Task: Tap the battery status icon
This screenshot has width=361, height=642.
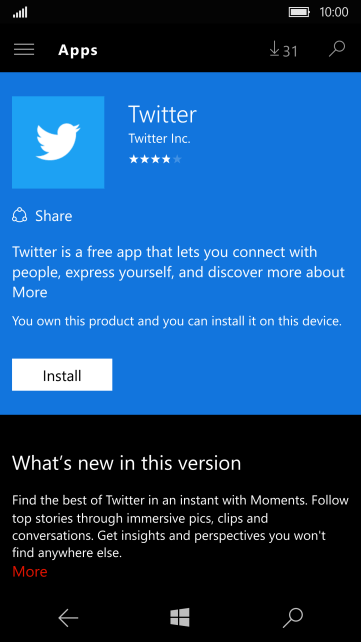Action: click(300, 12)
